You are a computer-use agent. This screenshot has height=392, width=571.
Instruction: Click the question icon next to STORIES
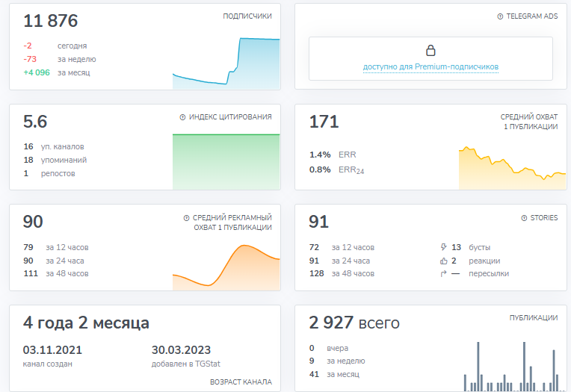coord(523,218)
